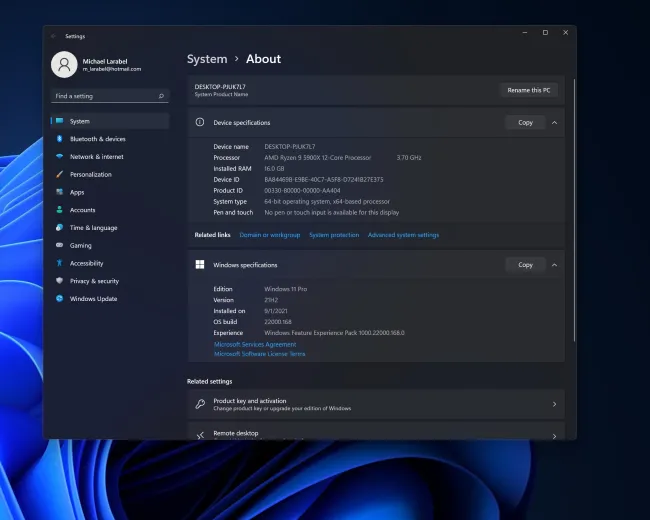Click the Windows Update sync icon
Image resolution: width=650 pixels, height=520 pixels.
coord(60,299)
